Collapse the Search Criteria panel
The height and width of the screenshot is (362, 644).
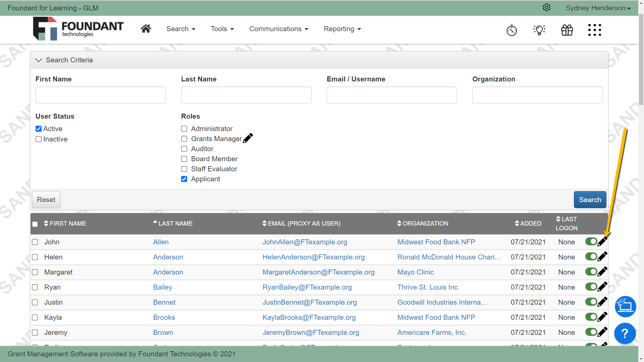click(x=39, y=60)
